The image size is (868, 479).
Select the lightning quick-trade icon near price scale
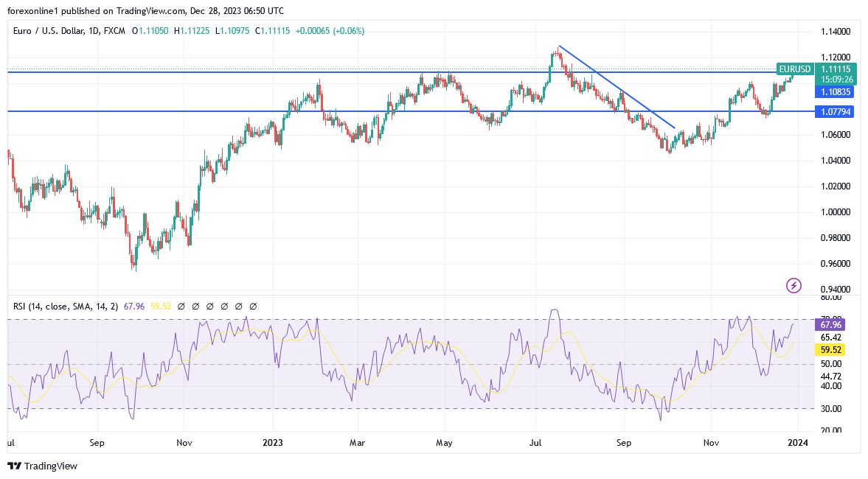(x=794, y=285)
